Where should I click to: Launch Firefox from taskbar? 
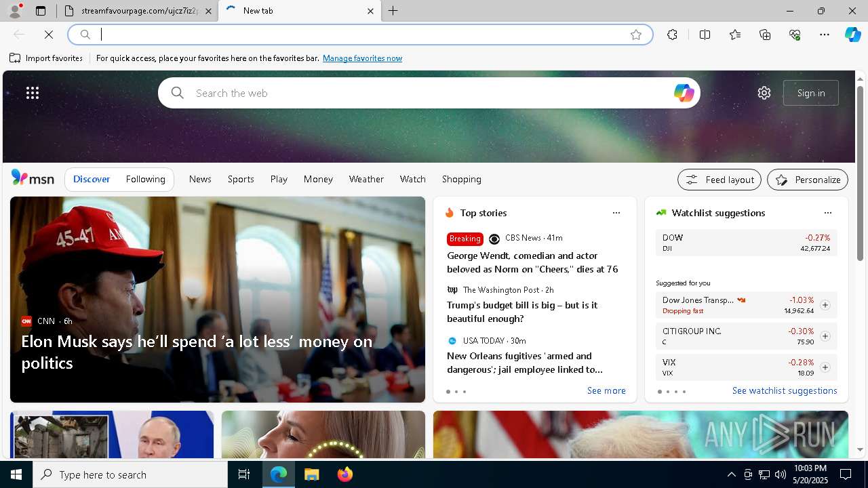(x=344, y=474)
